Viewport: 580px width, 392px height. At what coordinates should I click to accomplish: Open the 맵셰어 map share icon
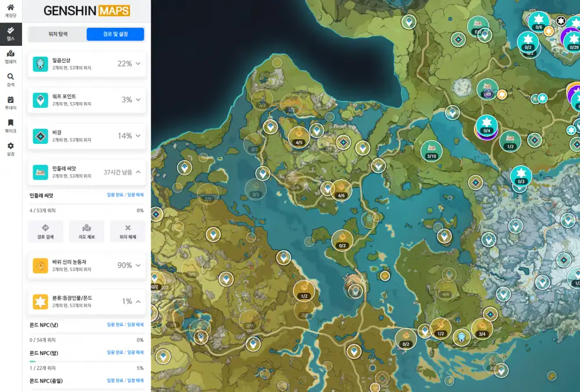pyautogui.click(x=10, y=57)
